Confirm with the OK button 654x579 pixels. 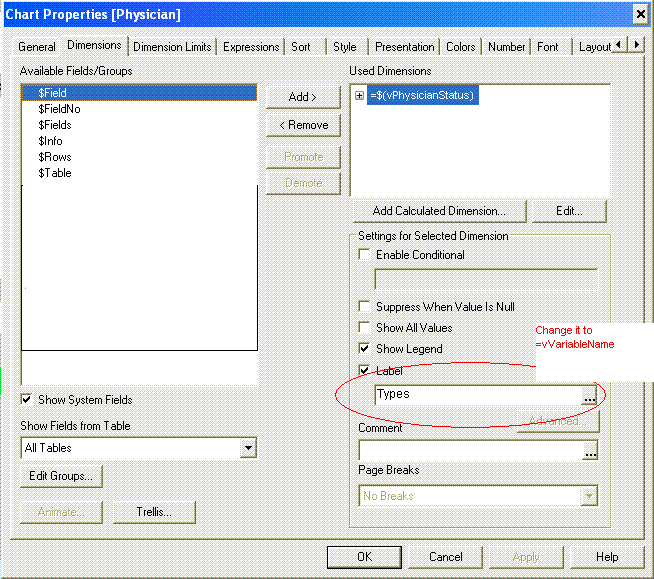(x=365, y=557)
